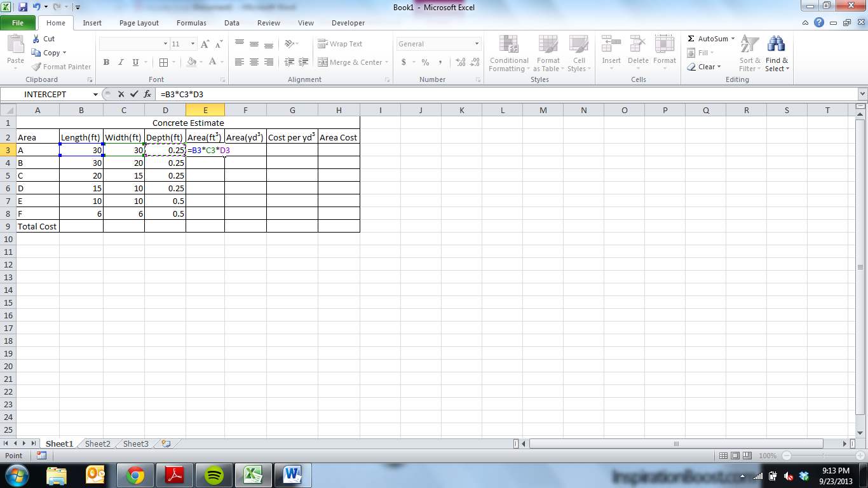This screenshot has height=488, width=868.
Task: Toggle italic formatting
Action: 120,62
